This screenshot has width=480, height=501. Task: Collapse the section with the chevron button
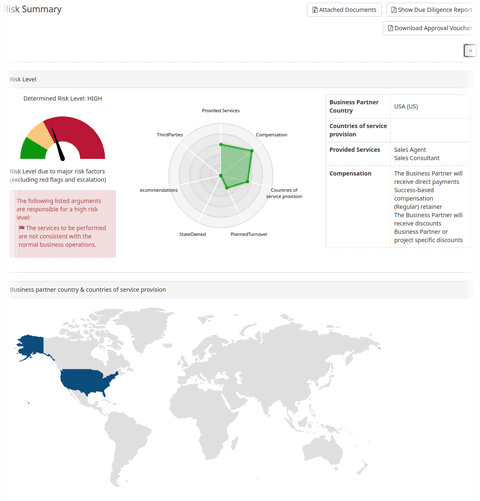(x=470, y=51)
